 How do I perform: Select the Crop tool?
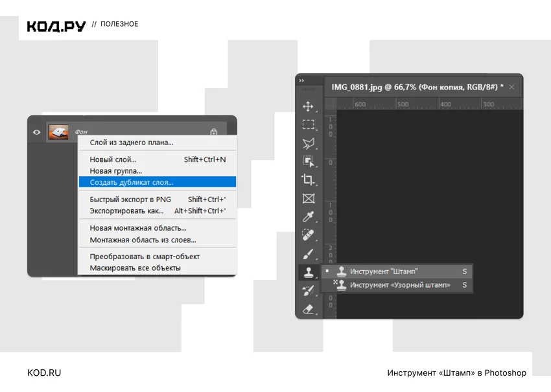click(308, 180)
